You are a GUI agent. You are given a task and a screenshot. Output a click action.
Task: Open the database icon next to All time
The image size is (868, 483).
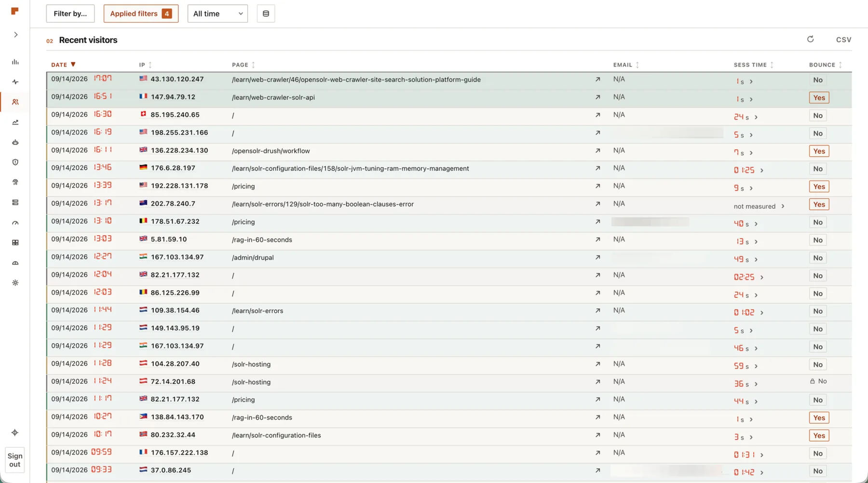266,13
